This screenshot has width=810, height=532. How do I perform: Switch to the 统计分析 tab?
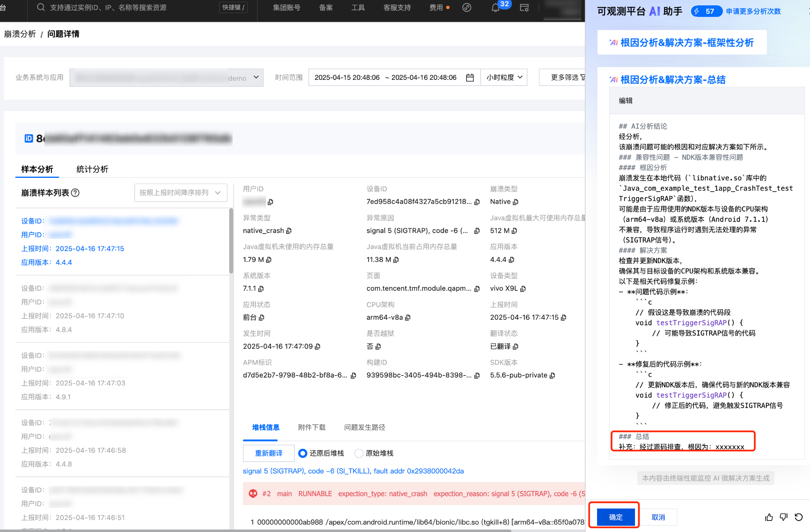[x=92, y=169]
